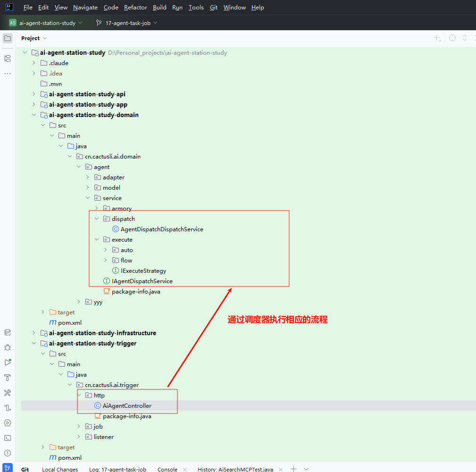Expand the job package under trigger
476x472 pixels.
pyautogui.click(x=79, y=427)
